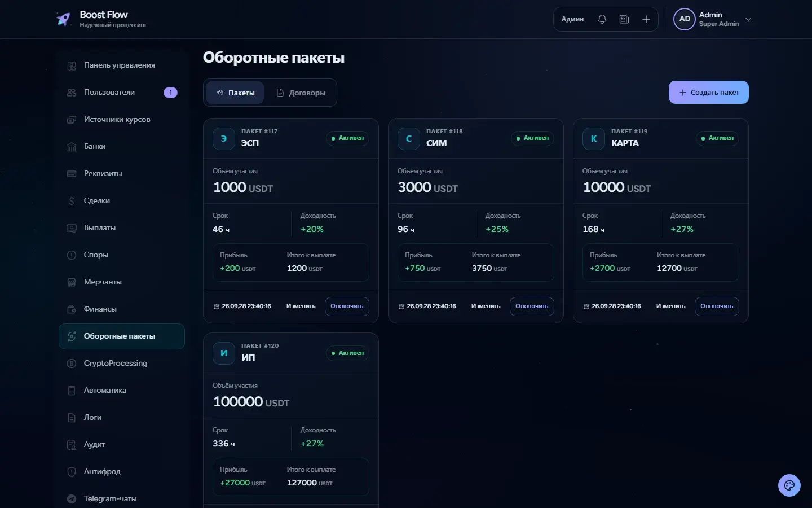812x508 pixels.
Task: Click the +25% yield value
Action: point(497,229)
